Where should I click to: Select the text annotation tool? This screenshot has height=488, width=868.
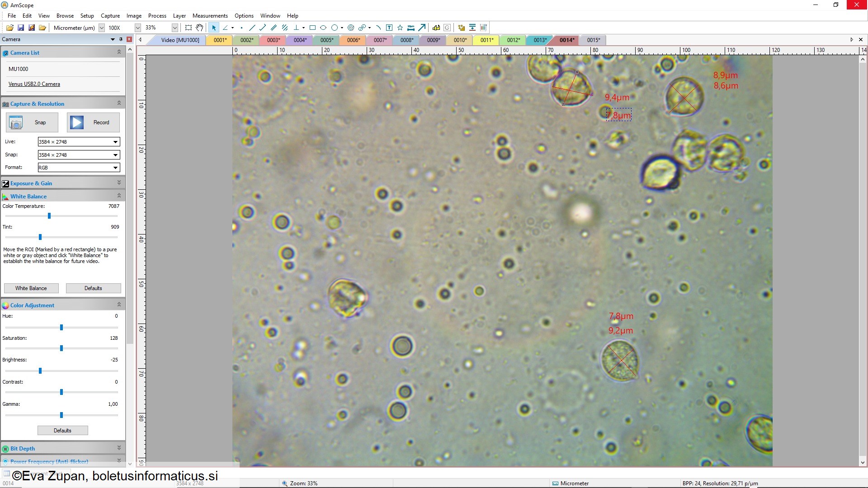[x=389, y=28]
